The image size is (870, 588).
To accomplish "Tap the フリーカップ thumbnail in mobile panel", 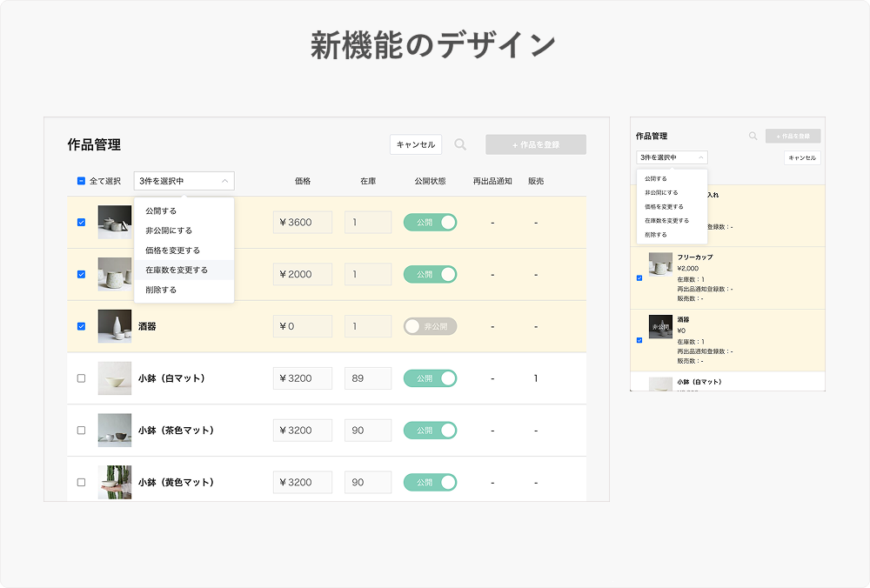I will coord(660,264).
